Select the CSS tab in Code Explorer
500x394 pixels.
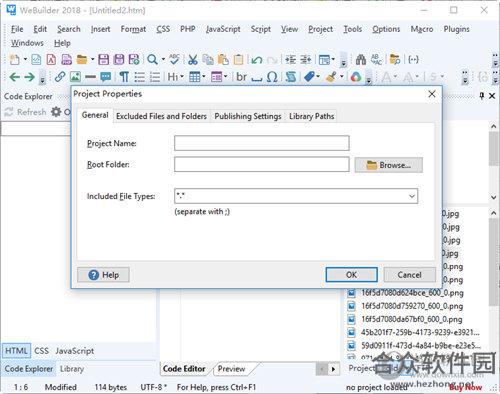[41, 351]
